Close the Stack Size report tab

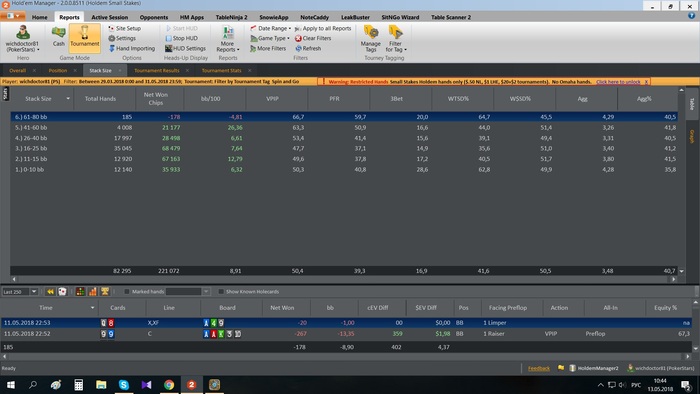click(120, 71)
